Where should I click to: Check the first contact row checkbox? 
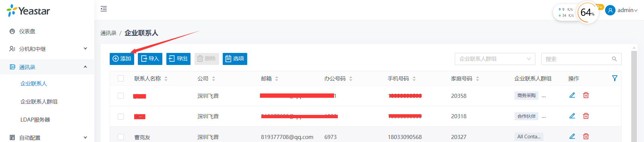pyautogui.click(x=121, y=96)
